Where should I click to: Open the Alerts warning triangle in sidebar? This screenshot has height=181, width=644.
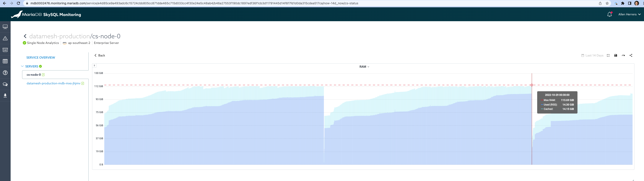[5, 38]
